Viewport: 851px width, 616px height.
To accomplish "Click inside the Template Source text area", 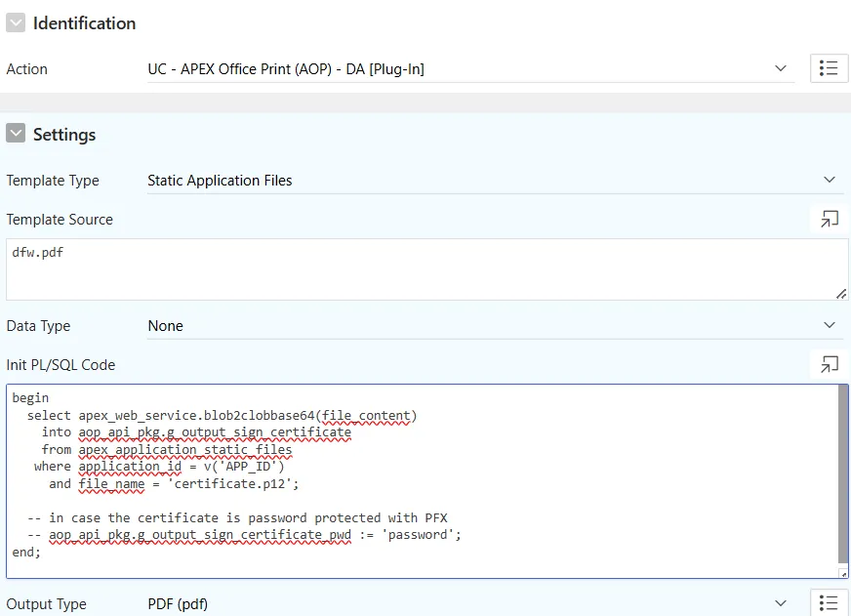I will pyautogui.click(x=427, y=269).
